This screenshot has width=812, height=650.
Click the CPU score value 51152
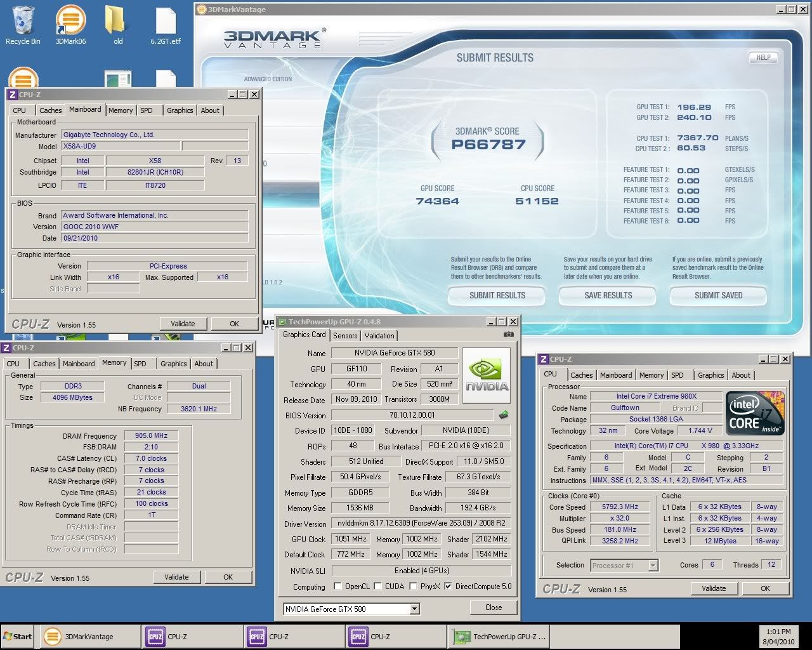pos(537,201)
